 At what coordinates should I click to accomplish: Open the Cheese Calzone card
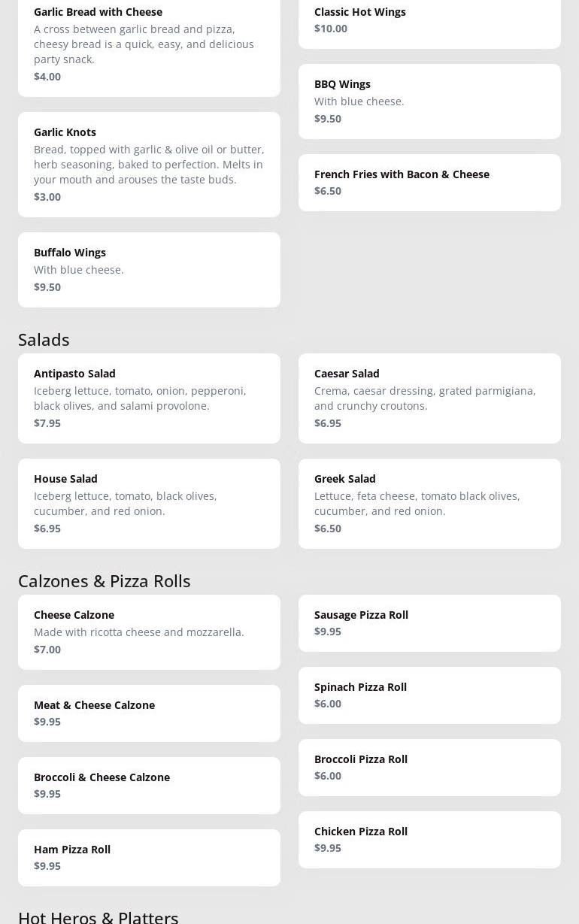point(149,632)
